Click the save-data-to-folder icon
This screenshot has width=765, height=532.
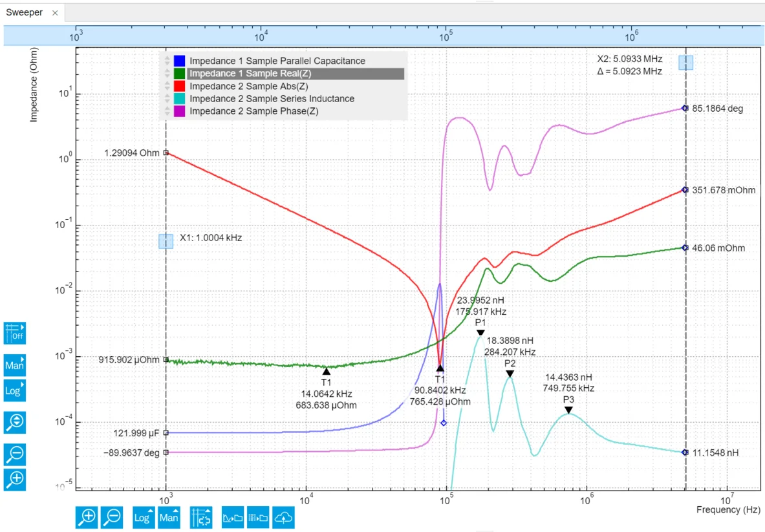coord(258,517)
